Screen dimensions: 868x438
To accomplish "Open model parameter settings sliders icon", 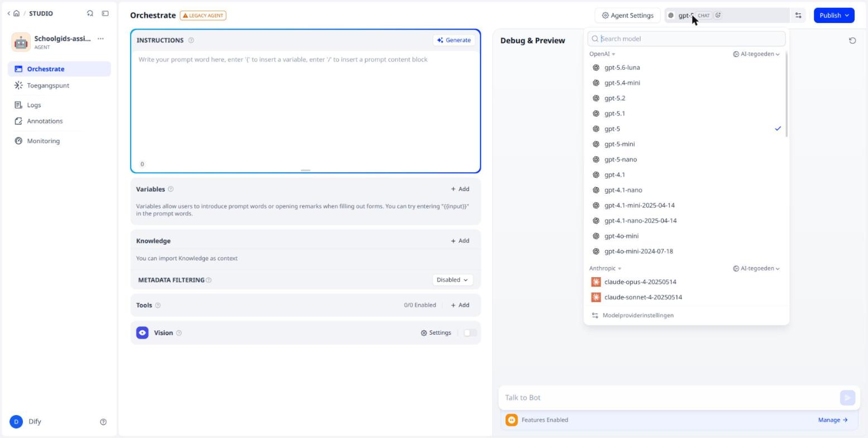I will pos(798,16).
